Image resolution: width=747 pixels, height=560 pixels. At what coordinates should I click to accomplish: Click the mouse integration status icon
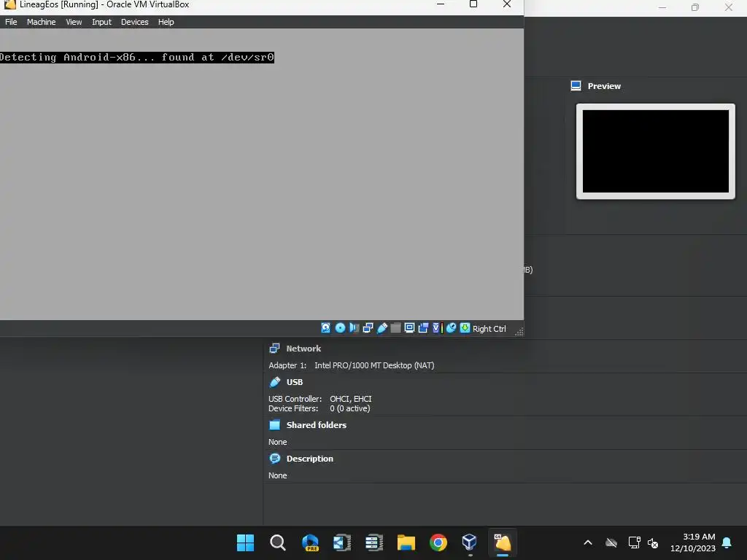pyautogui.click(x=451, y=328)
